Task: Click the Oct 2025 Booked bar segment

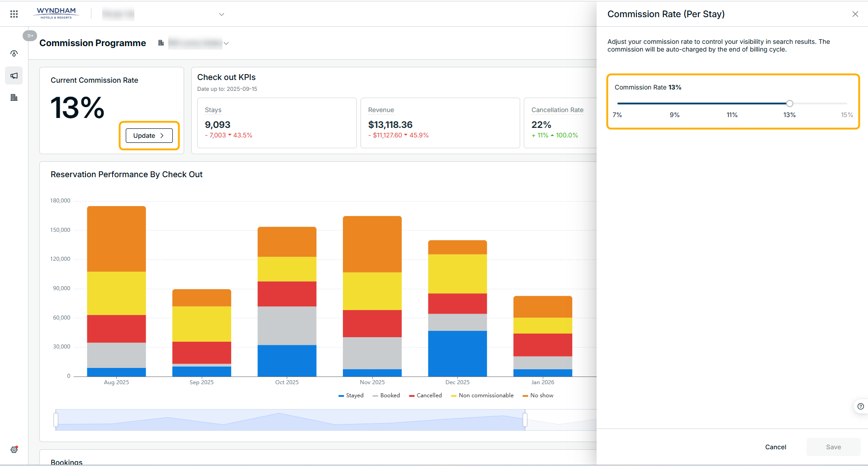Action: [x=287, y=326]
